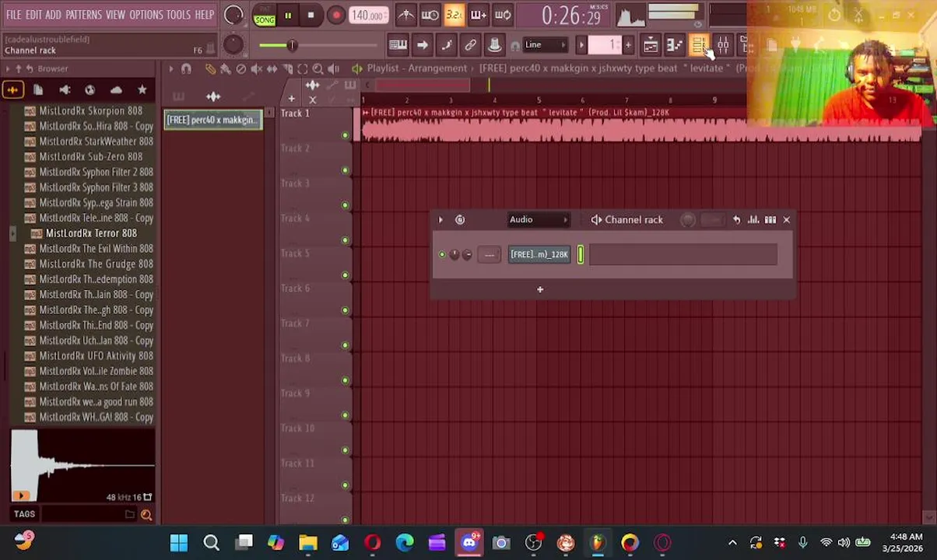Click the pattern selector plus button

tap(628, 45)
